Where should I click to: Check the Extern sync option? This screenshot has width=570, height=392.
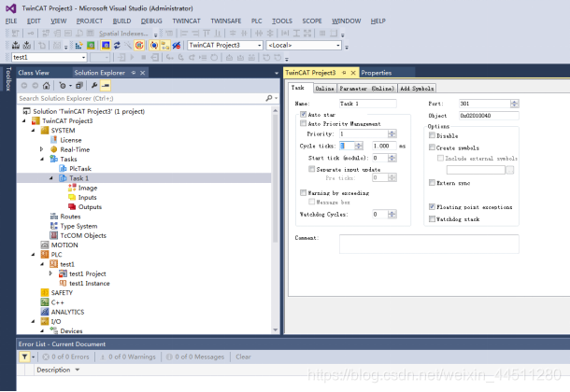point(432,183)
